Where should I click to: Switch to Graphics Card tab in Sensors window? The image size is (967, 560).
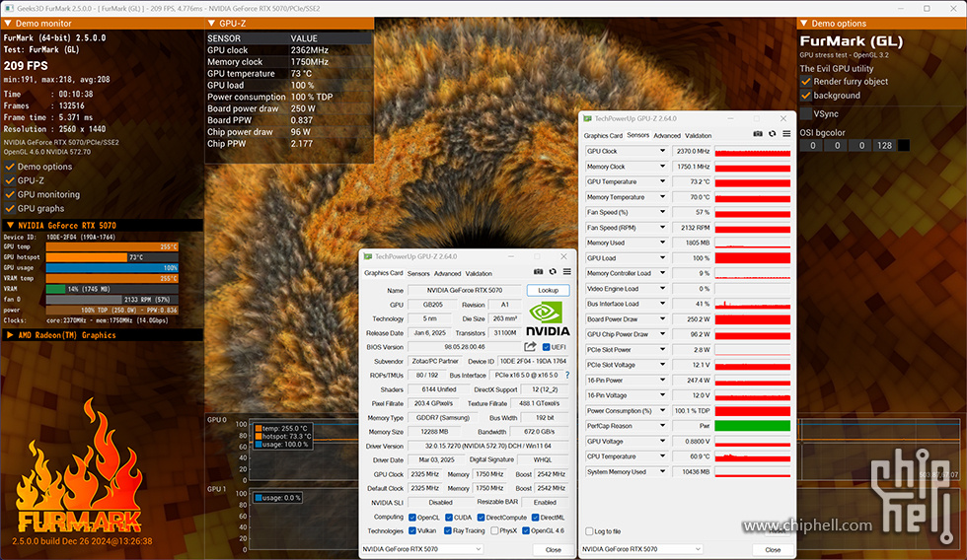click(x=603, y=135)
